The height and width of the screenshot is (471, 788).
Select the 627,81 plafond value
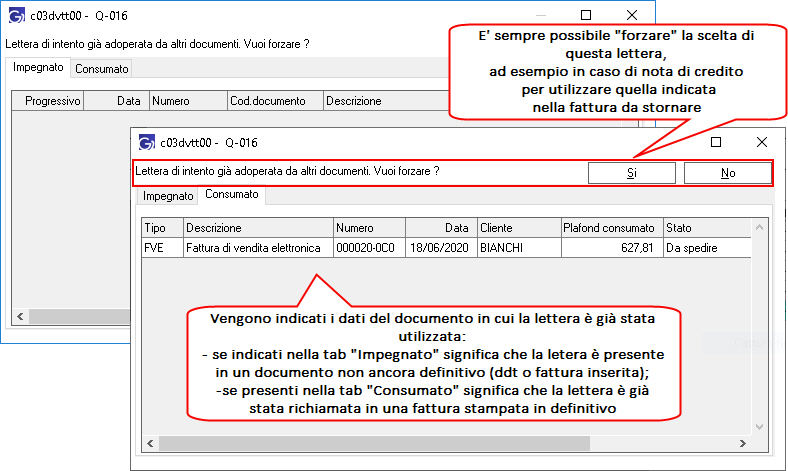(x=612, y=248)
